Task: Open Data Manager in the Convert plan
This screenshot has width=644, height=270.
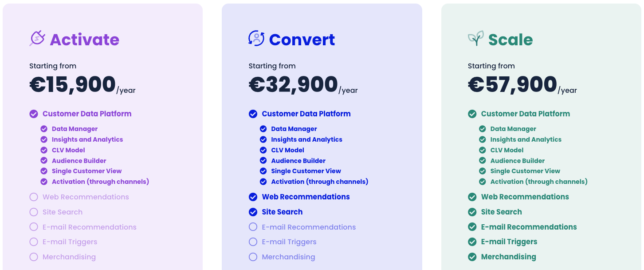Action: [294, 129]
